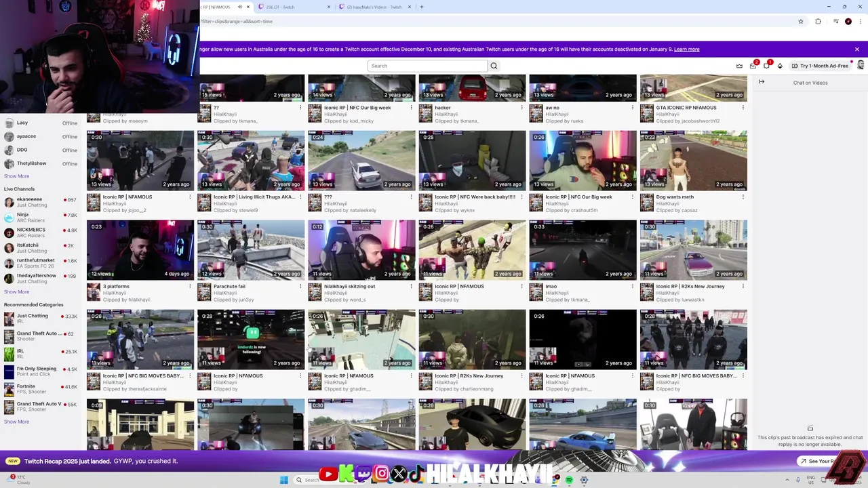Click game box art beside 3 platforms
868x488 pixels.
pyautogui.click(x=94, y=292)
